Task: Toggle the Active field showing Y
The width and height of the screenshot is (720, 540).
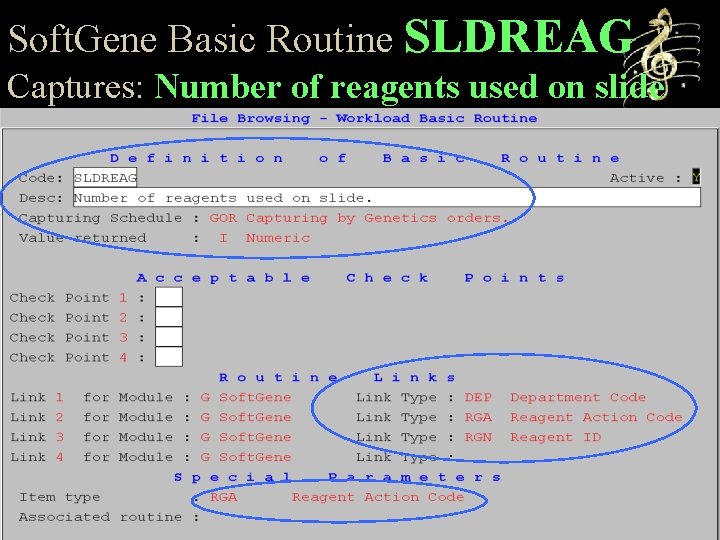Action: pos(696,177)
